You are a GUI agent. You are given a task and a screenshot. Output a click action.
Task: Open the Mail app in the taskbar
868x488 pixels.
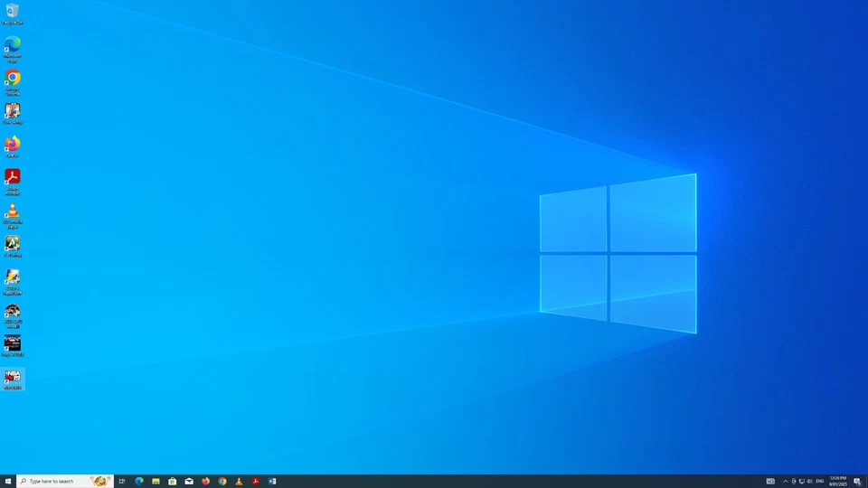pos(189,482)
